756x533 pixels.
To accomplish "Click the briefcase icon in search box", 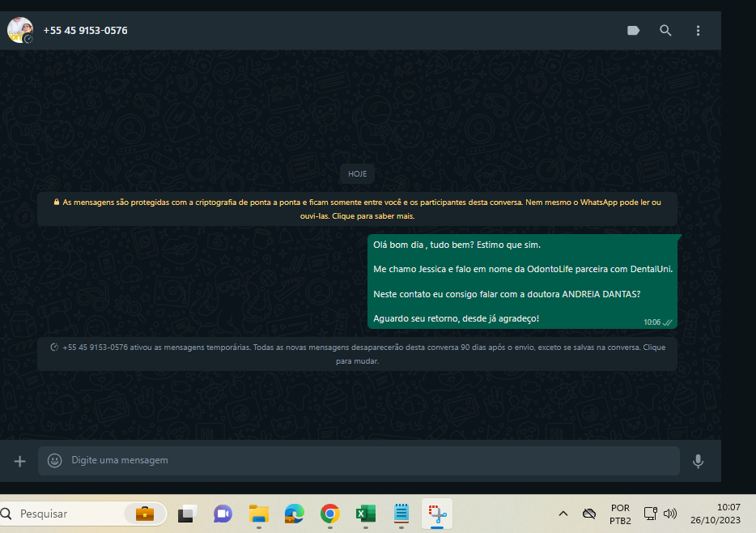I will coord(145,514).
